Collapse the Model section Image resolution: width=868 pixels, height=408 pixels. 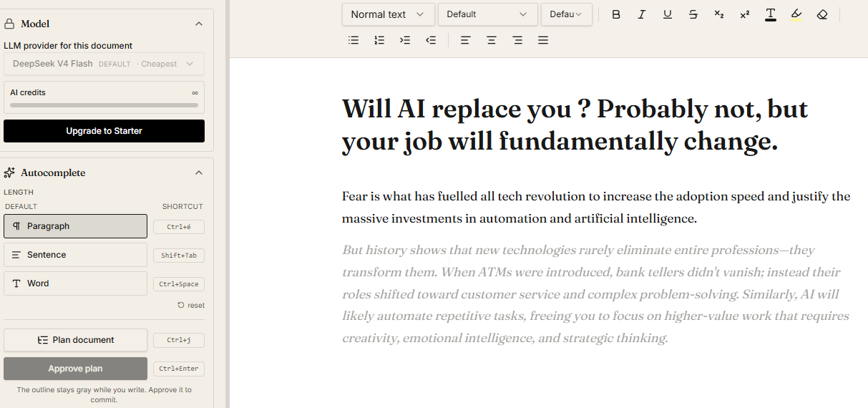point(199,24)
